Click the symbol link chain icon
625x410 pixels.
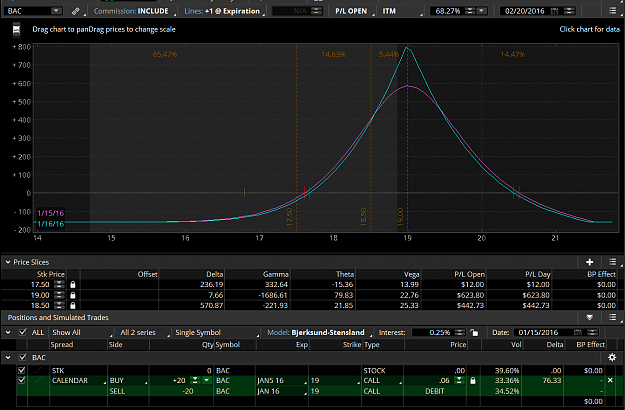75,11
